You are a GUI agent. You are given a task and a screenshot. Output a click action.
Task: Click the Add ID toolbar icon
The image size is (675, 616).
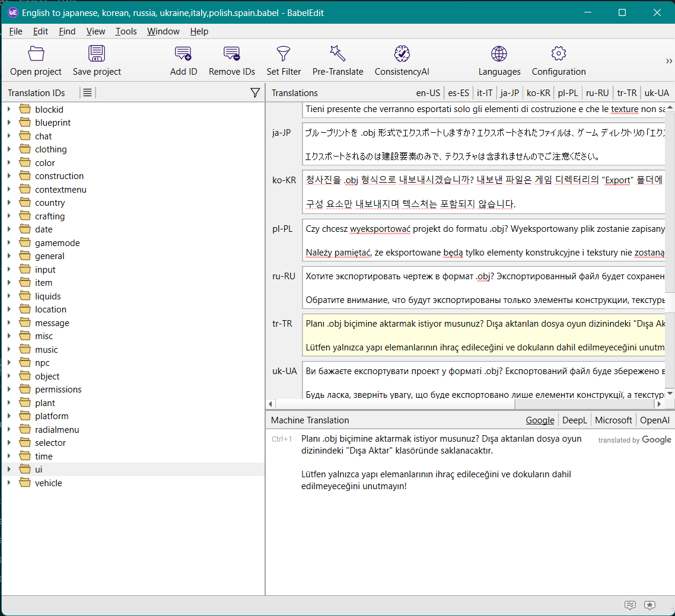click(x=183, y=55)
